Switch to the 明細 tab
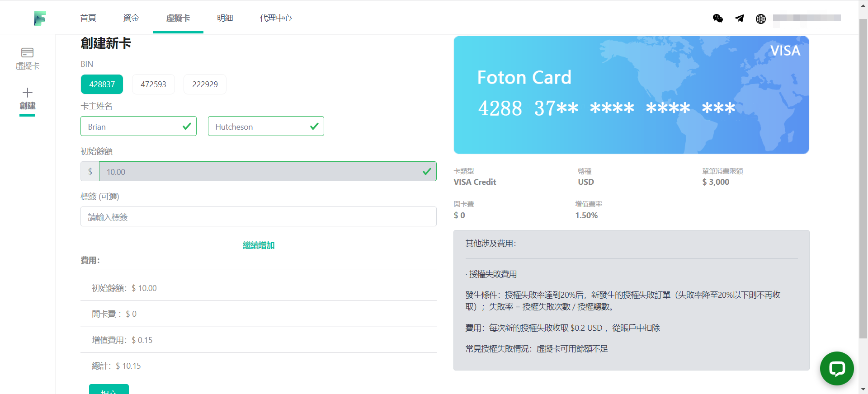This screenshot has height=394, width=868. pos(225,18)
